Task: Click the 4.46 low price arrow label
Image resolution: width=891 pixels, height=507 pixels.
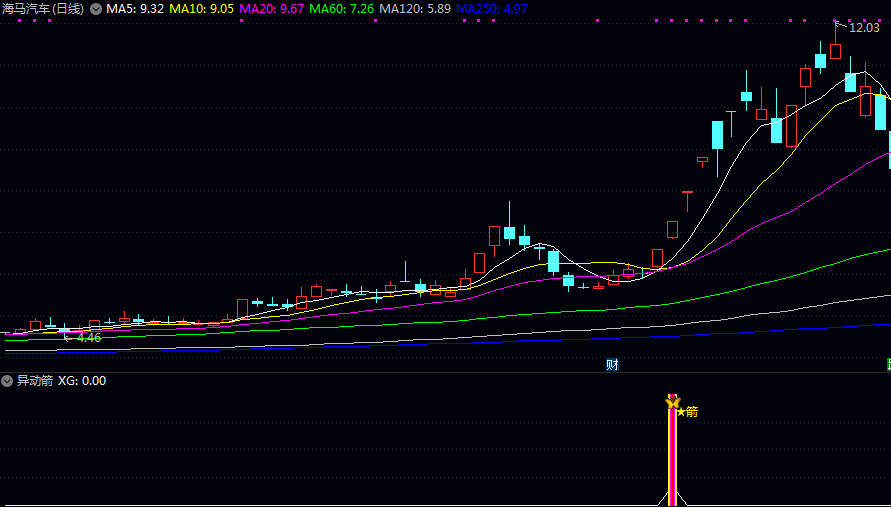Action: point(88,338)
